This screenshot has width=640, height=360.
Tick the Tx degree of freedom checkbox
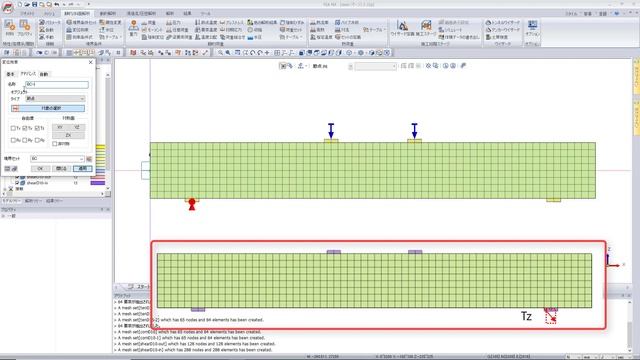coord(13,128)
